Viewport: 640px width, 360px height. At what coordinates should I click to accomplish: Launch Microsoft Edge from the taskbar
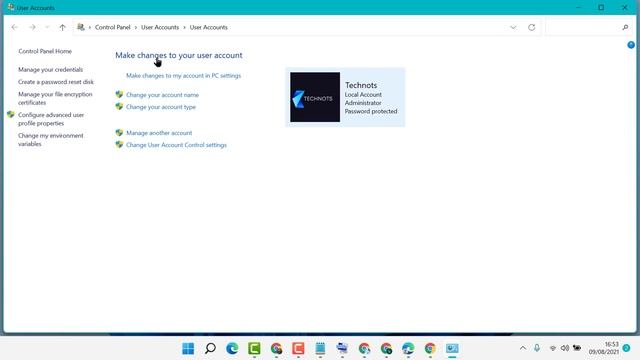(232, 348)
